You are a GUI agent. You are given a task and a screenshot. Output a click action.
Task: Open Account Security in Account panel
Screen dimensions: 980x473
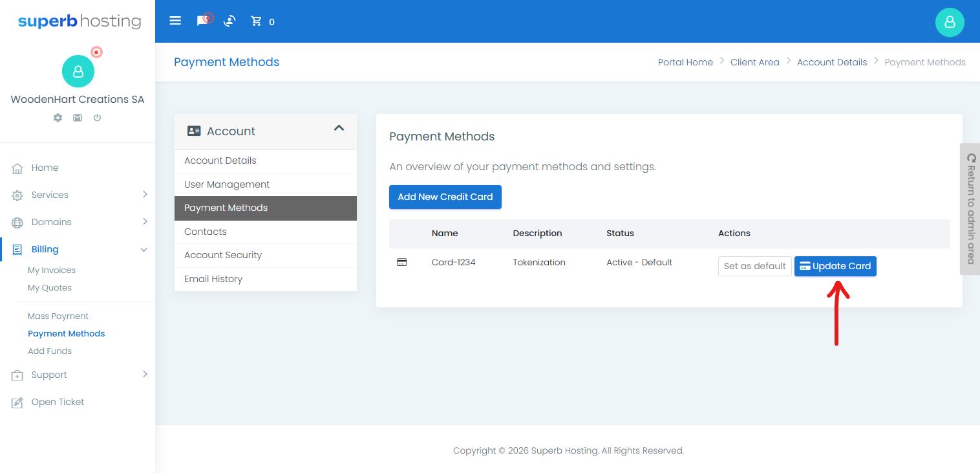tap(266, 255)
